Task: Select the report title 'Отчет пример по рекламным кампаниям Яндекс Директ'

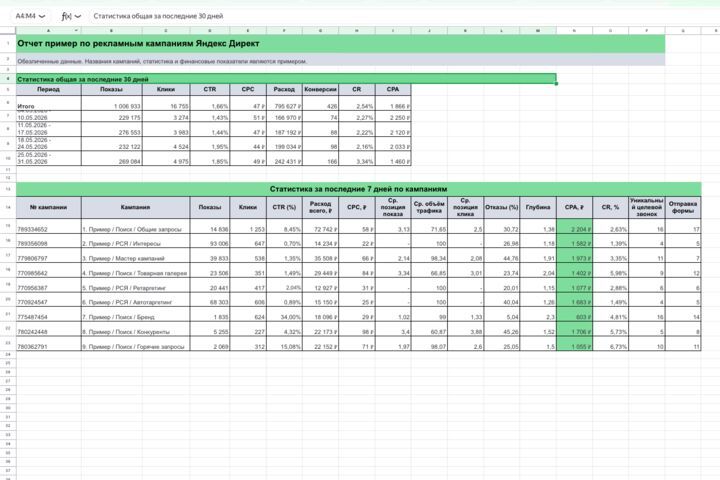Action: [x=138, y=44]
